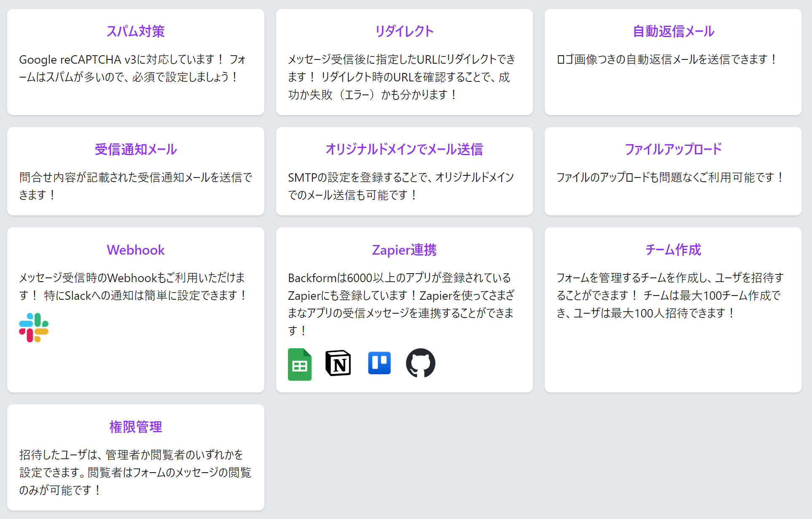Select オリジナルドメインでメール送信 title
This screenshot has width=812, height=519.
click(404, 149)
